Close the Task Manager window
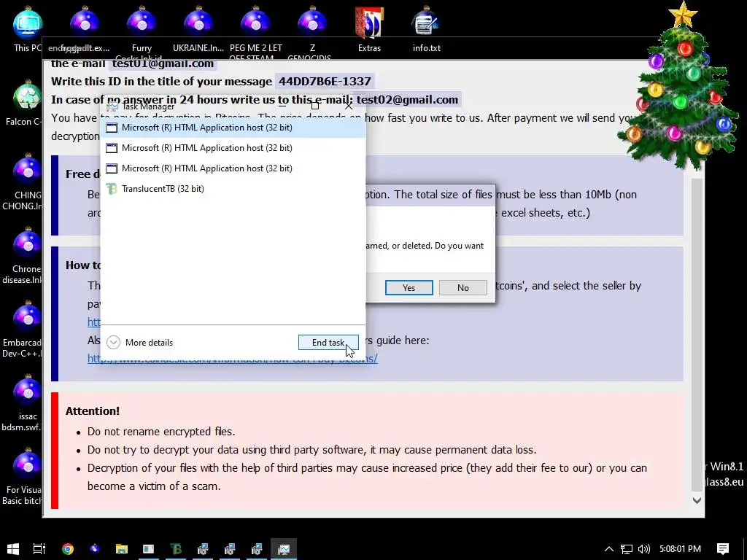The width and height of the screenshot is (747, 560). pyautogui.click(x=349, y=106)
